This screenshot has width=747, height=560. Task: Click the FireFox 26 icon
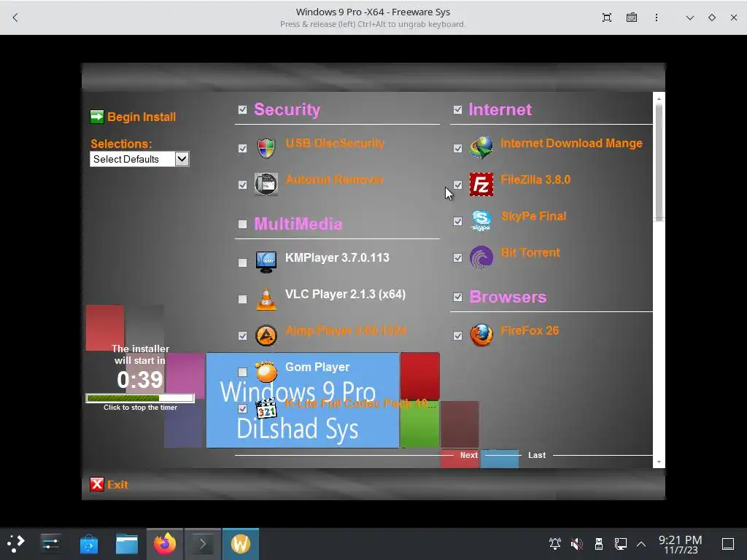pos(481,335)
